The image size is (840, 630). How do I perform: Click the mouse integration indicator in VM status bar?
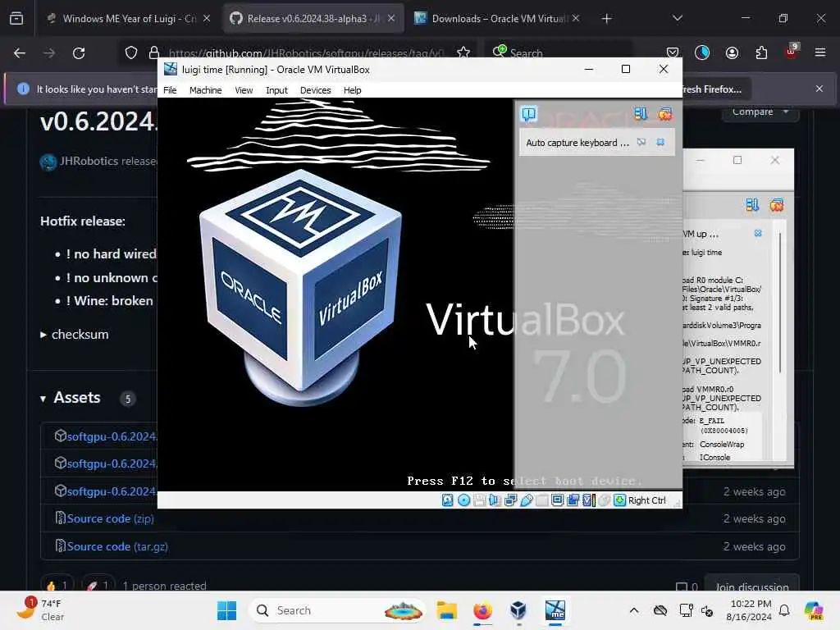[604, 500]
